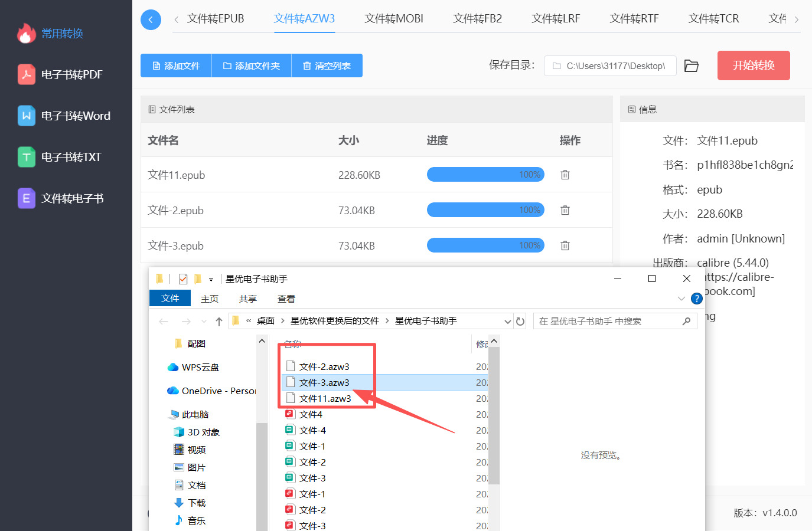
Task: Open the Explorer 查看 ribbon tab
Action: point(286,299)
